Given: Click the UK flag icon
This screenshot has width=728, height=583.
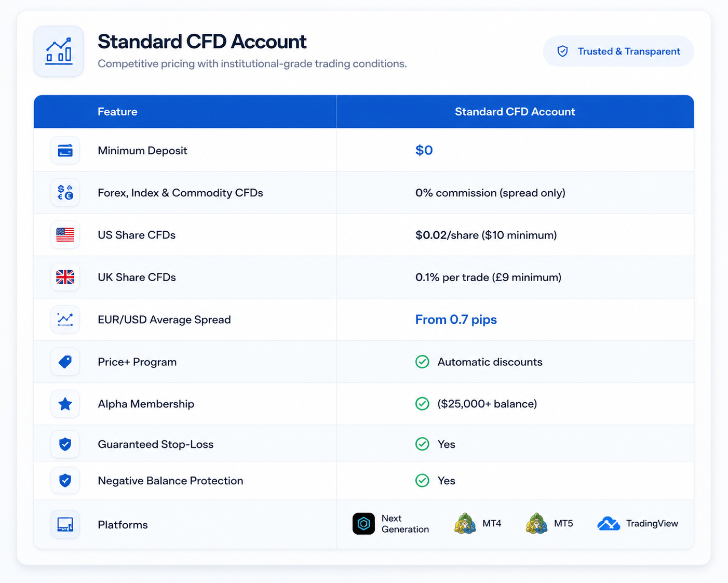Looking at the screenshot, I should (x=65, y=277).
